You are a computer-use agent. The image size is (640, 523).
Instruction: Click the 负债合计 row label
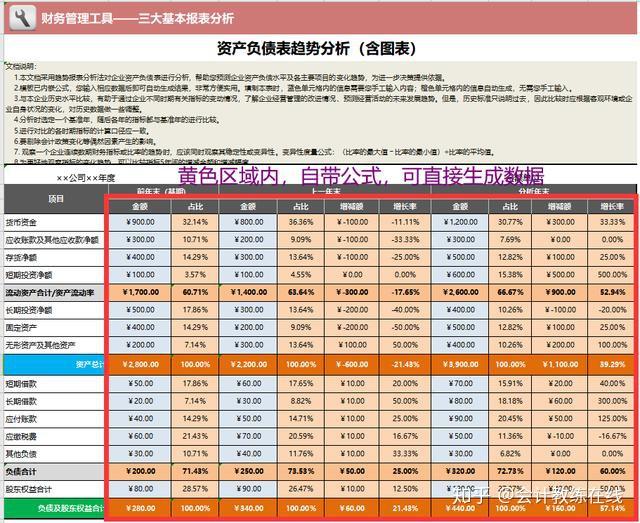(21, 472)
